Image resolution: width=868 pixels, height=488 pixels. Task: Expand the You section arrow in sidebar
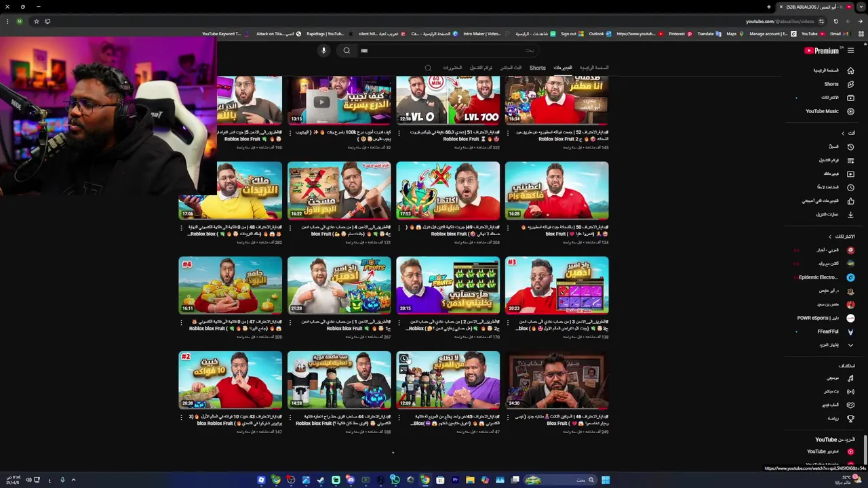click(843, 133)
